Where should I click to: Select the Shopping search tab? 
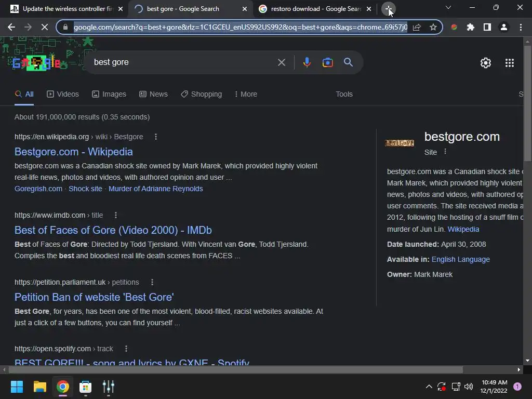click(201, 94)
